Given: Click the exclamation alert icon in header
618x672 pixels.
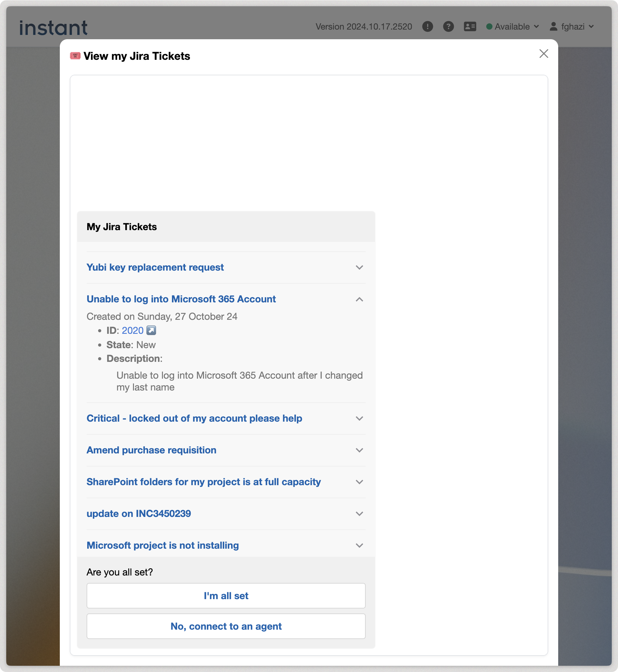Looking at the screenshot, I should 427,26.
